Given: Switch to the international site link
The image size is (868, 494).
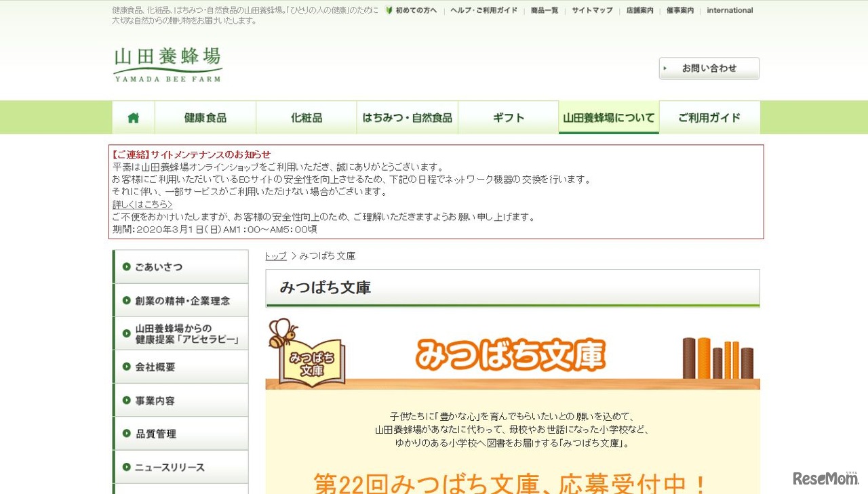Looking at the screenshot, I should click(730, 10).
